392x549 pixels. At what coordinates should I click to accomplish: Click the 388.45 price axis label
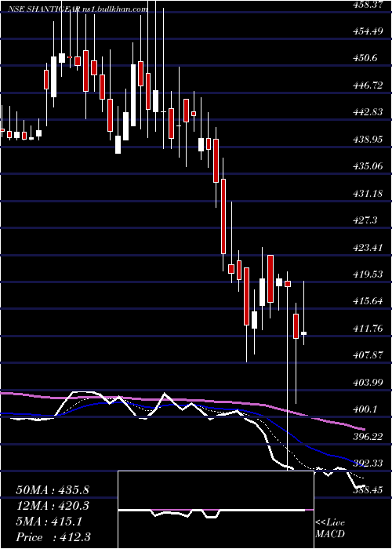click(x=368, y=490)
